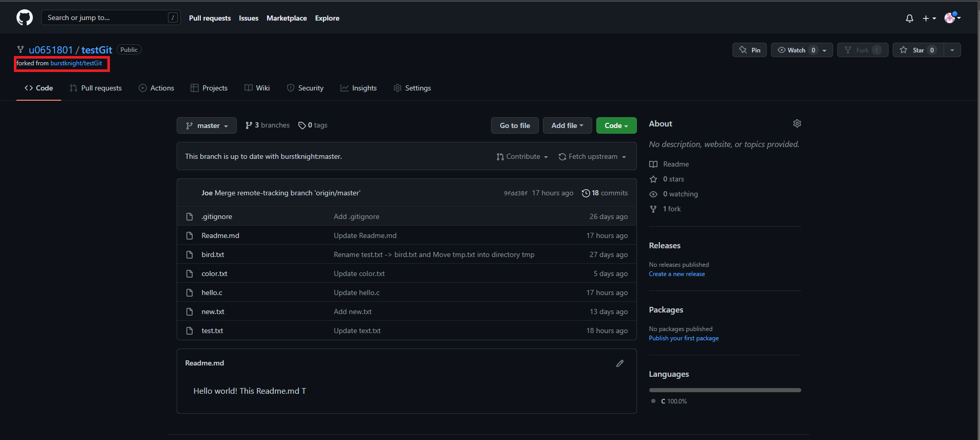Screen dimensions: 980x440
Task: Open the Packages heading link
Action: [666, 310]
